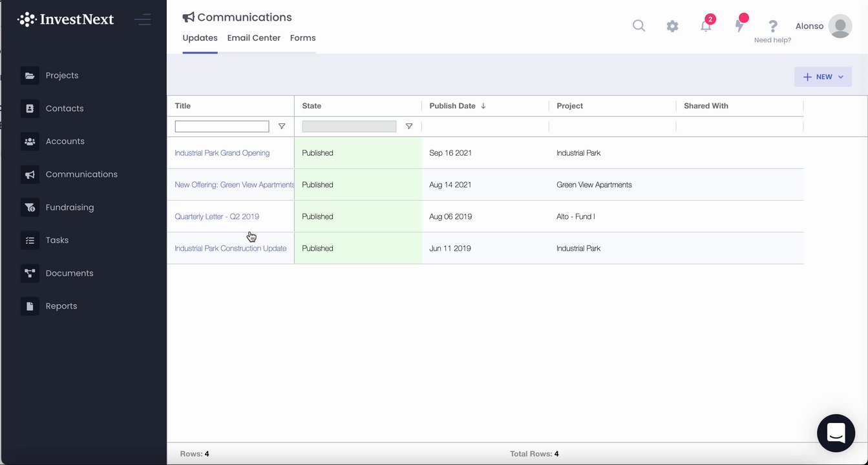Viewport: 868px width, 465px height.
Task: Open the search magnifier icon
Action: click(x=639, y=26)
